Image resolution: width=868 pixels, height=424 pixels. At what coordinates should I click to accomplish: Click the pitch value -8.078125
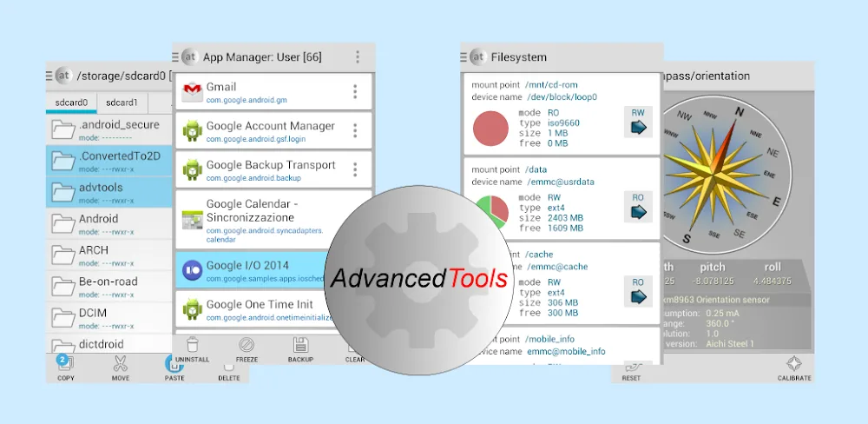[713, 281]
